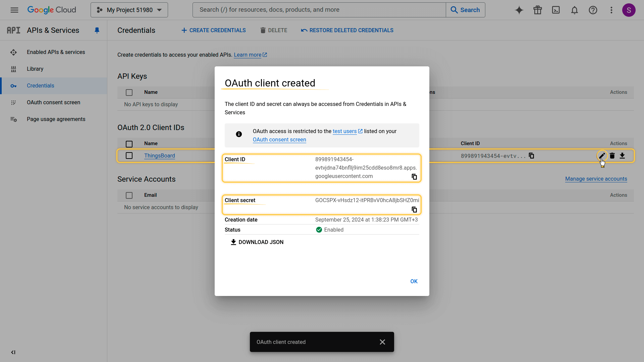Delete ThingsBoard OAuth client via trash icon
The width and height of the screenshot is (644, 362).
point(612,156)
